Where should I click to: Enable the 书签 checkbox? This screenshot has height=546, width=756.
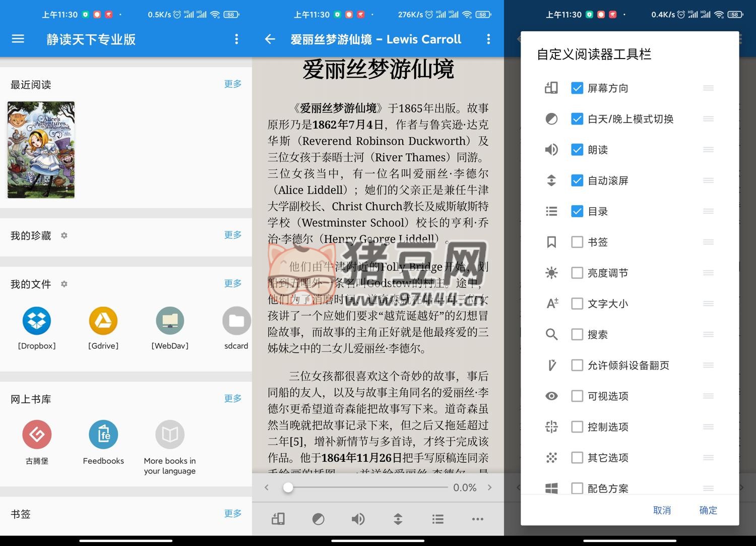point(577,242)
